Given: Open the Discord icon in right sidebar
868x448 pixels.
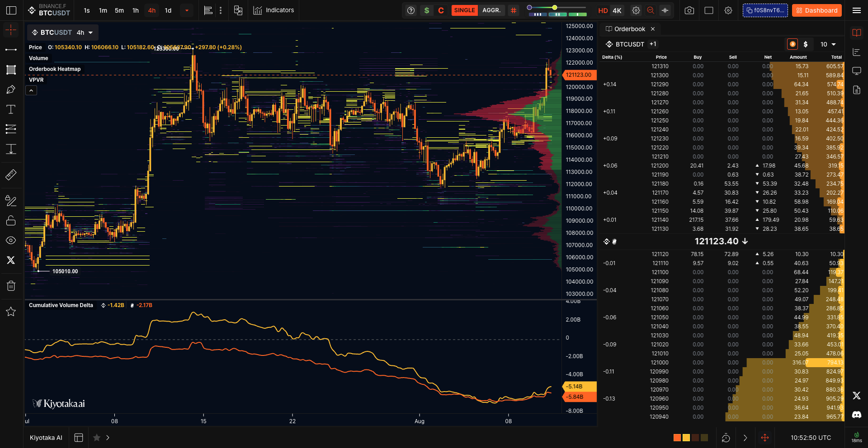Looking at the screenshot, I should pyautogui.click(x=856, y=415).
